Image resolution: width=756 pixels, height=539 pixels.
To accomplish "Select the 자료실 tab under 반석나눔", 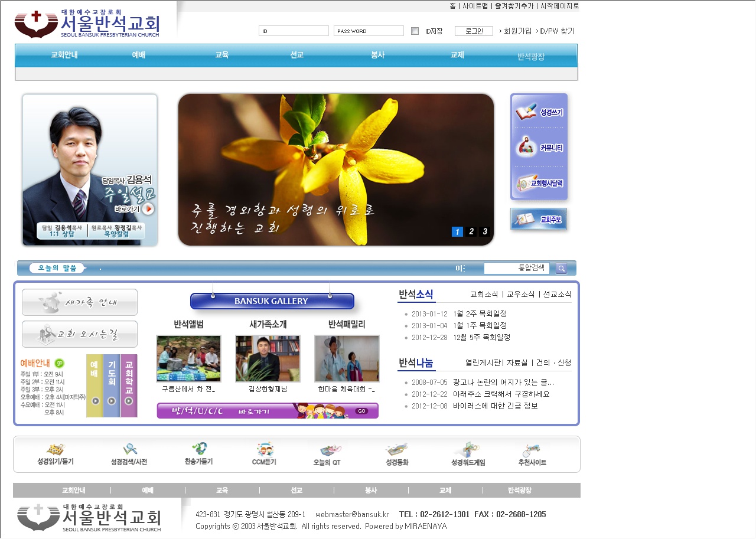I will [x=517, y=362].
